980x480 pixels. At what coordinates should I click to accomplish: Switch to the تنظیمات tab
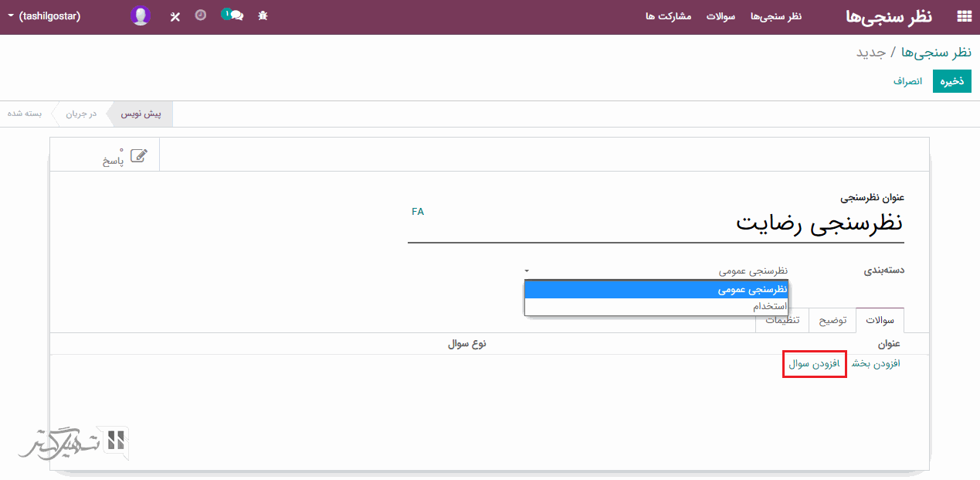coord(782,321)
